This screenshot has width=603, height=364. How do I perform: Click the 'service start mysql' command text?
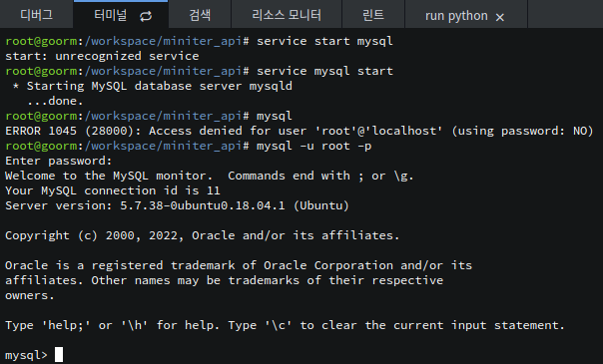coord(324,41)
